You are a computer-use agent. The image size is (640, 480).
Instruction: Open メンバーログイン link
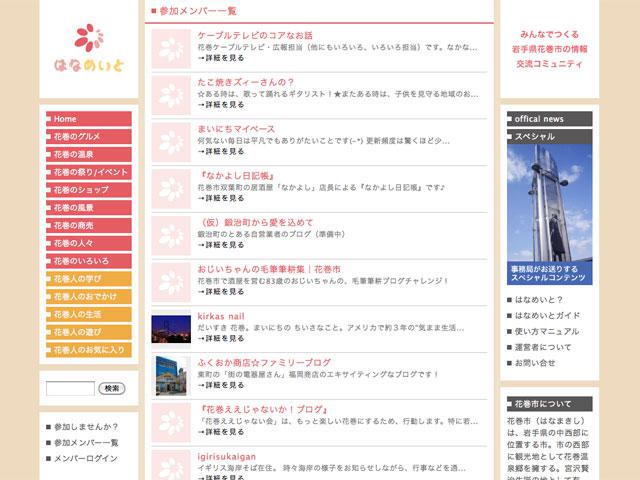pos(86,458)
